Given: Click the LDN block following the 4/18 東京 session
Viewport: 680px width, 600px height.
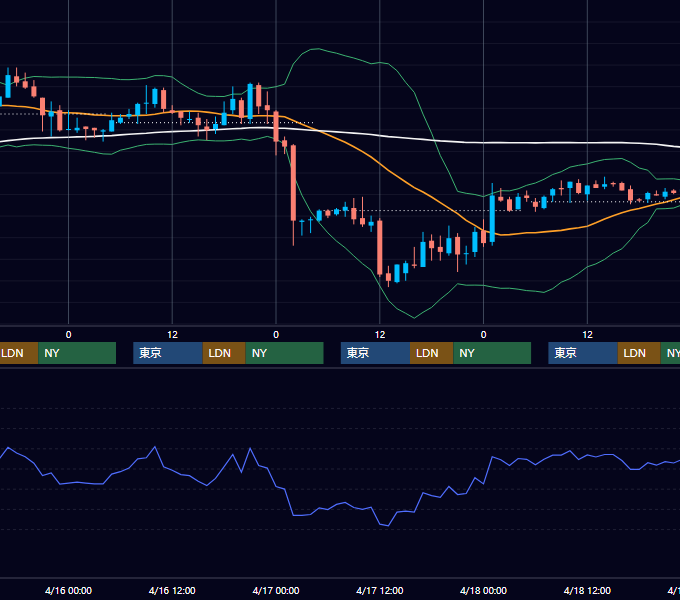Looking at the screenshot, I should [639, 353].
